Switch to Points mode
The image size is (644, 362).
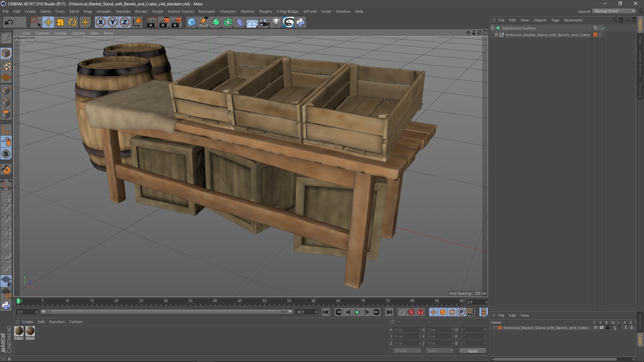tap(6, 90)
